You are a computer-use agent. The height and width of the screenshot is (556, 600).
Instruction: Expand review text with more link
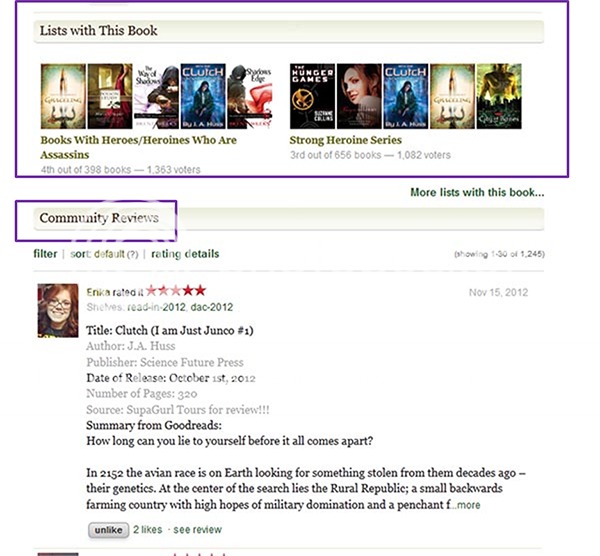pos(466,505)
